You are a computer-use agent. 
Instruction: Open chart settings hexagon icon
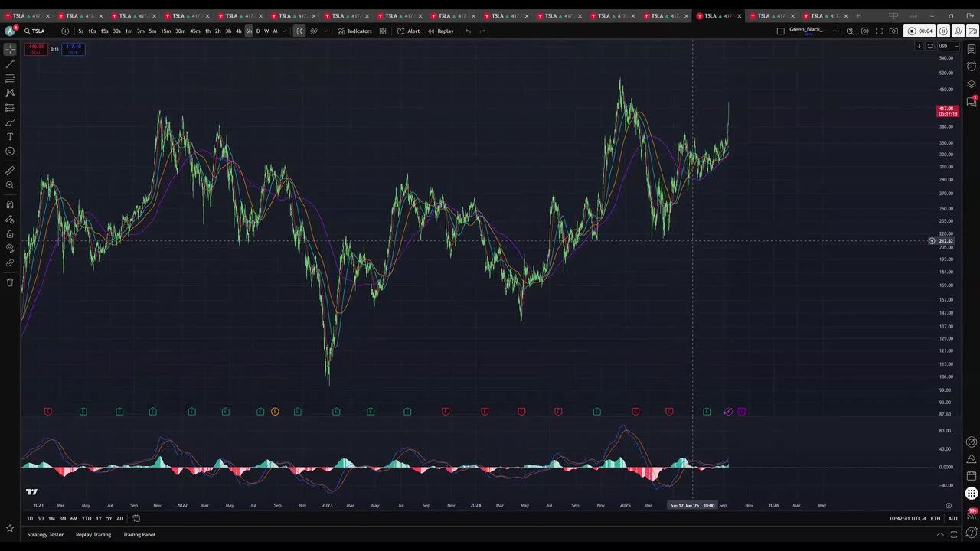pyautogui.click(x=864, y=31)
